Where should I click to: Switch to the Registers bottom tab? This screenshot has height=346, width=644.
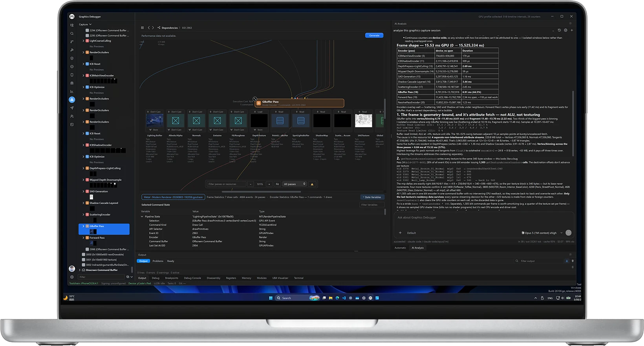[231, 278]
